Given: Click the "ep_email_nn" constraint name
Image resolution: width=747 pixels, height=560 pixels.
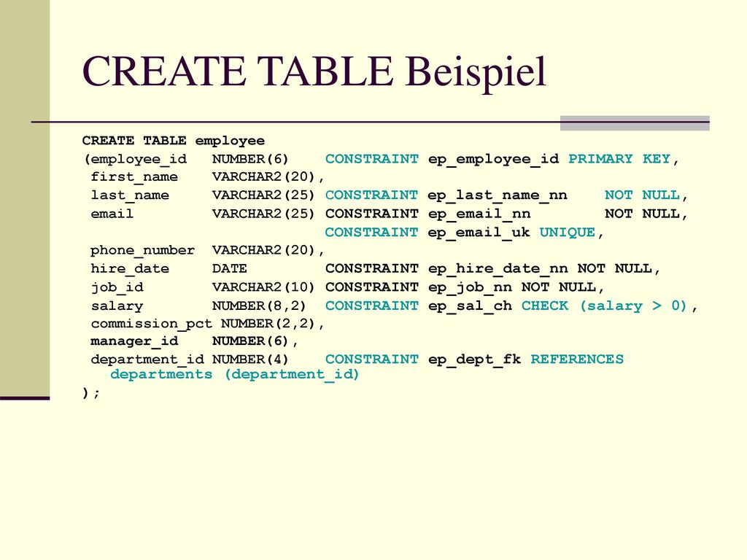Looking at the screenshot, I should 479,214.
